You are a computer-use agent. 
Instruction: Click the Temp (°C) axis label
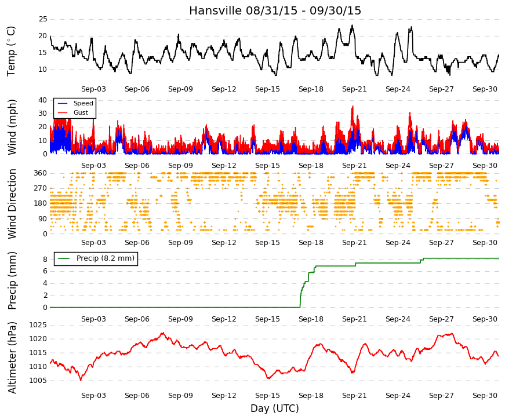coord(11,51)
